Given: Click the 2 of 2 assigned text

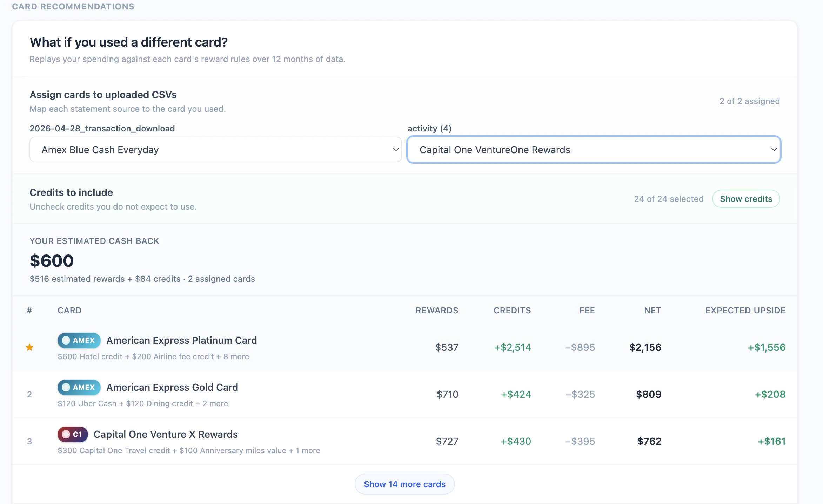Looking at the screenshot, I should (750, 101).
